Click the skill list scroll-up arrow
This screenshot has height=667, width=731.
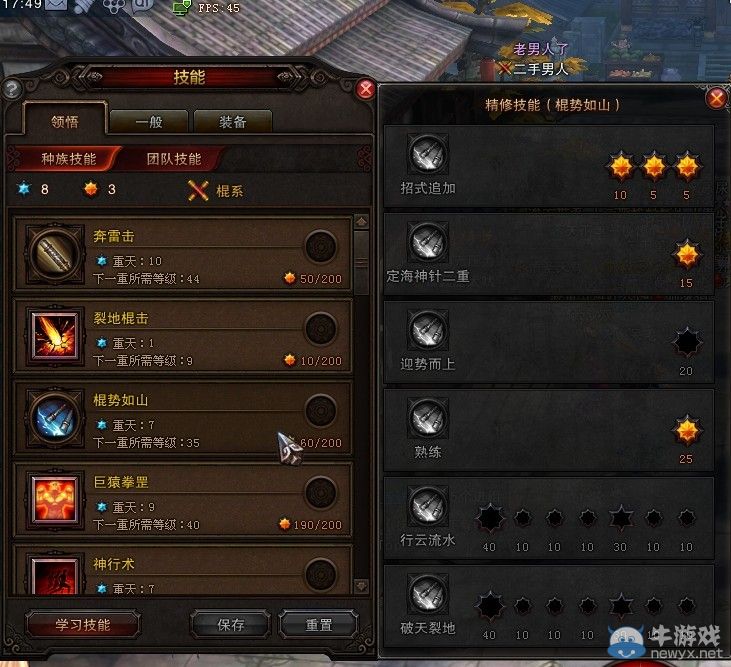[x=361, y=222]
